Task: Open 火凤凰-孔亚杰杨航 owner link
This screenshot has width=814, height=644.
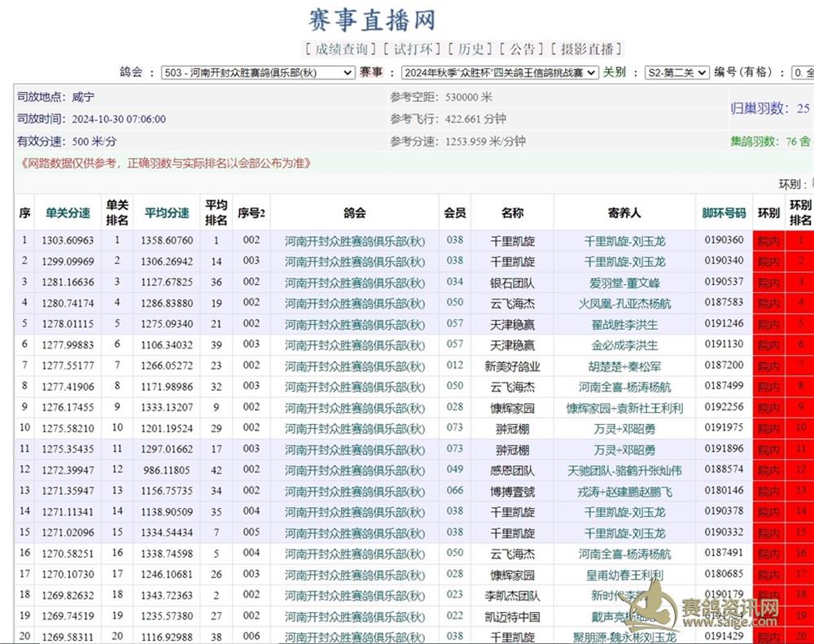Action: [x=624, y=304]
